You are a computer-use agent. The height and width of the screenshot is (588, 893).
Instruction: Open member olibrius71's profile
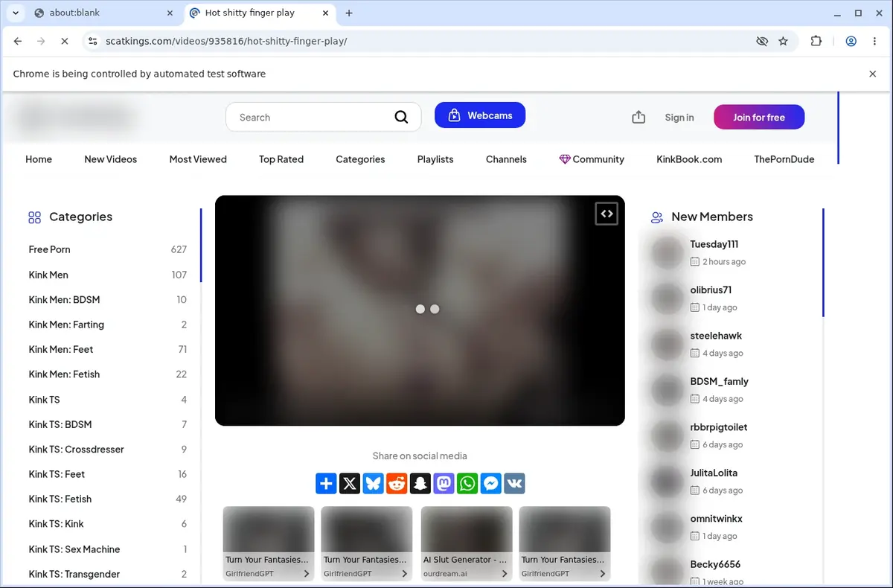[x=711, y=290]
